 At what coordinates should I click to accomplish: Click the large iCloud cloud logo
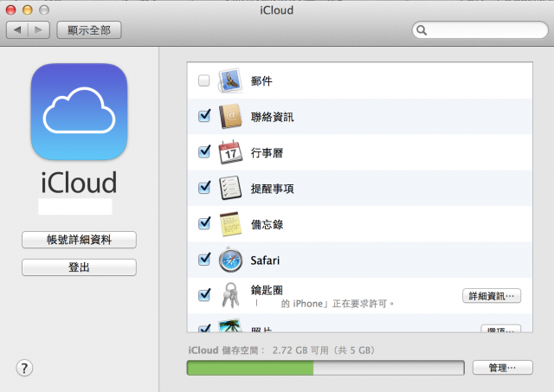[79, 112]
